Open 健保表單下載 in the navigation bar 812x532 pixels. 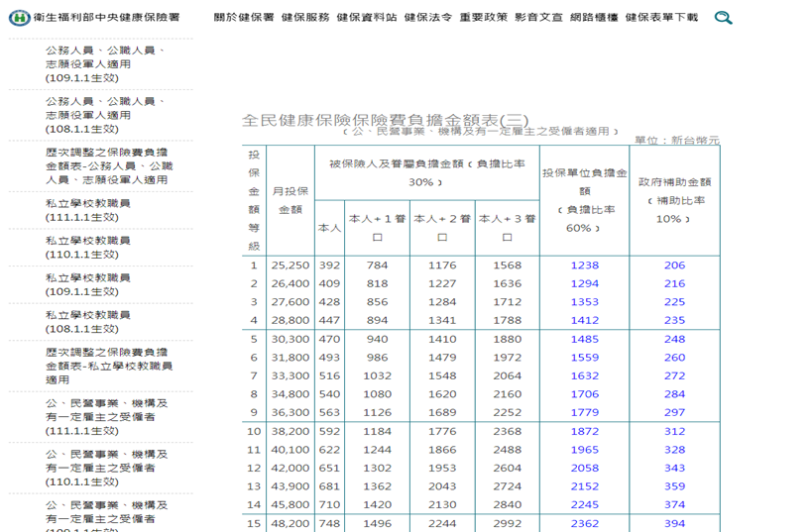661,18
